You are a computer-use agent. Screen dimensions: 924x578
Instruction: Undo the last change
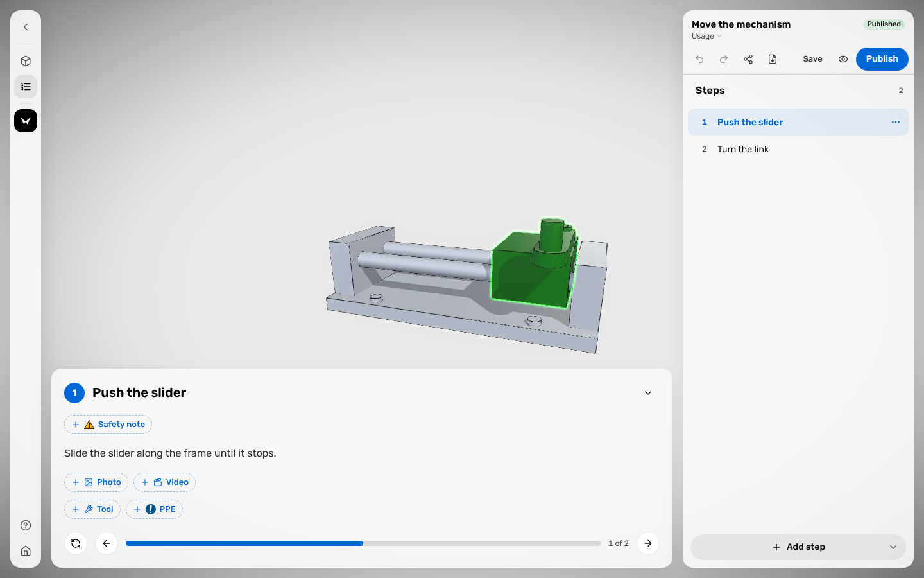coord(699,59)
